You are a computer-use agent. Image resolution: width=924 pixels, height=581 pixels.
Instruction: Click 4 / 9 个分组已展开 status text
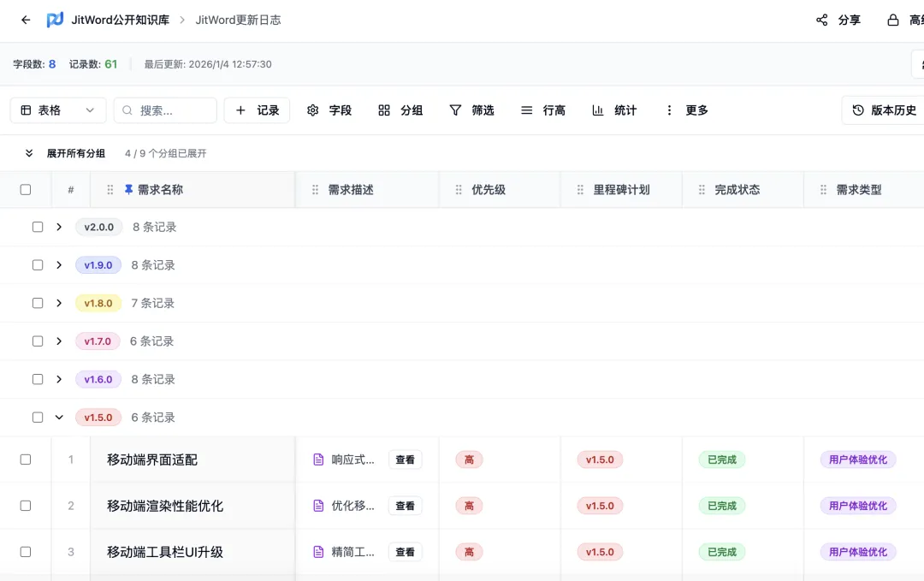coord(166,153)
